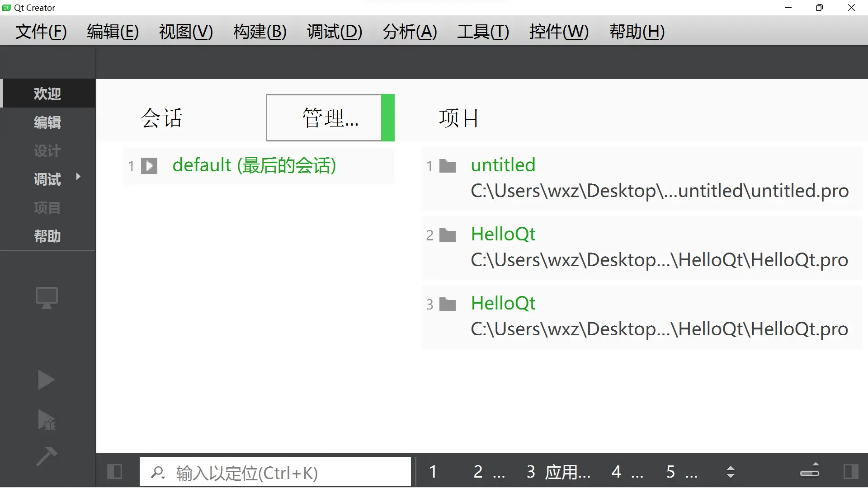This screenshot has width=868, height=488.
Task: Open the 视图(V) menu
Action: click(x=186, y=32)
